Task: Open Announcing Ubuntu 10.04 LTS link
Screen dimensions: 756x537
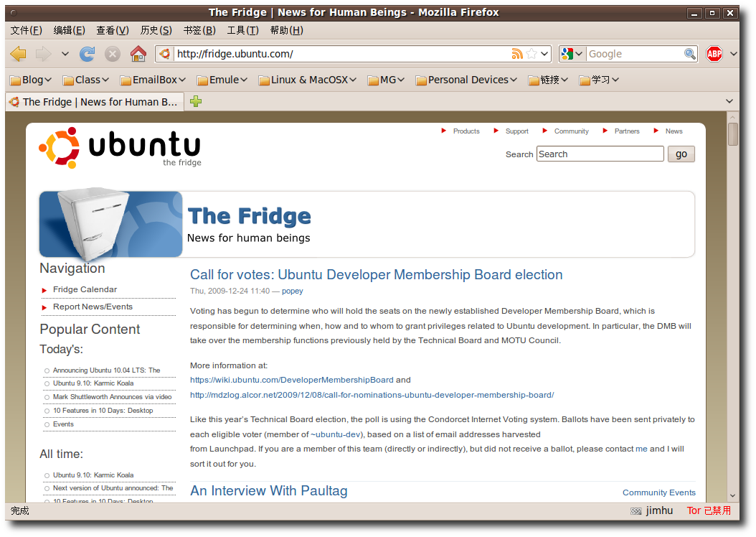Action: point(107,370)
